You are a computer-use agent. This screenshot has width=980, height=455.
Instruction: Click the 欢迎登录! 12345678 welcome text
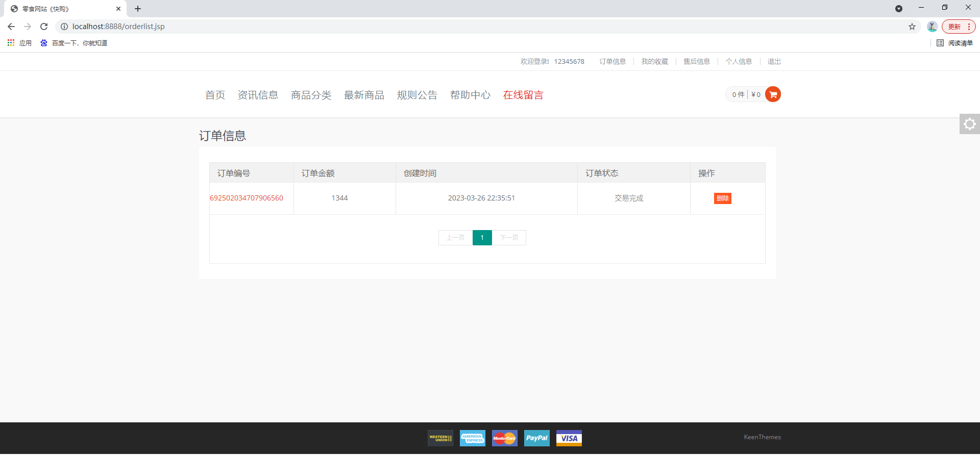tap(552, 62)
